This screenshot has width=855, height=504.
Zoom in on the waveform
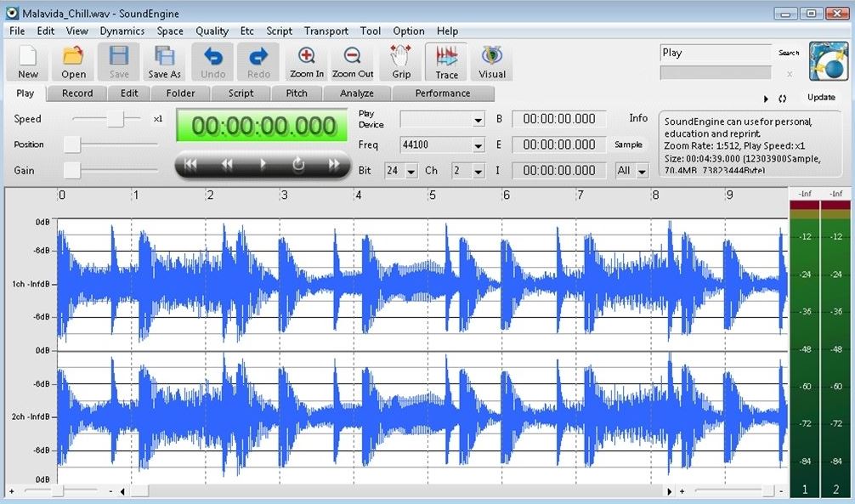pos(307,62)
